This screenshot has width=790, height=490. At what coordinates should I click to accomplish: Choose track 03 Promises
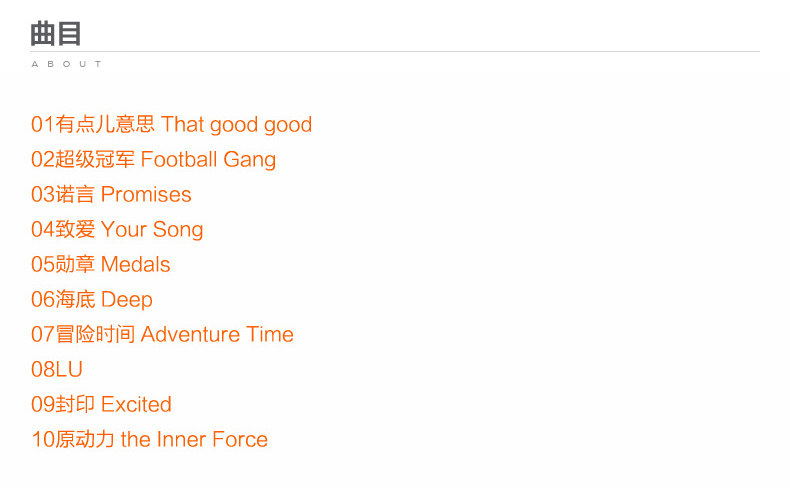click(111, 194)
